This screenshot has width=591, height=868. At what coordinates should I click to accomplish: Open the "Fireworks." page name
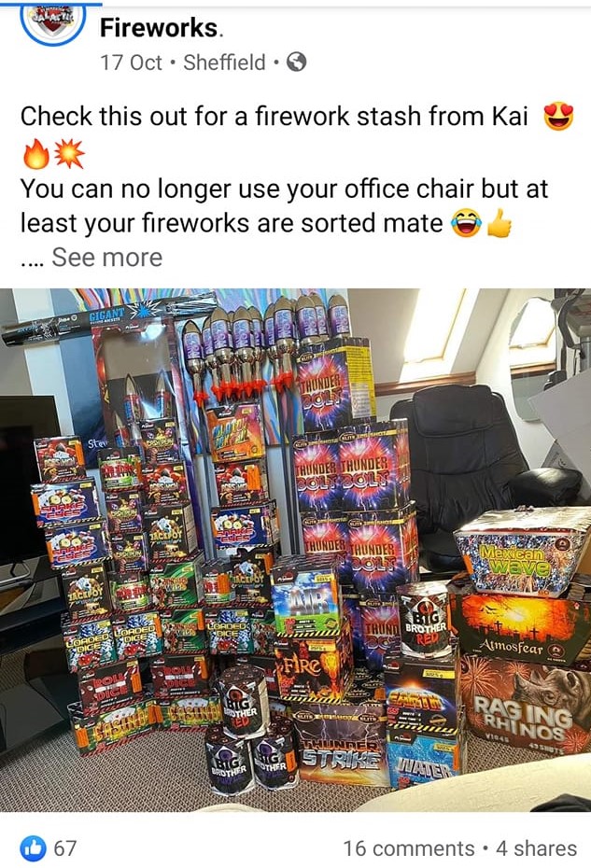[162, 28]
